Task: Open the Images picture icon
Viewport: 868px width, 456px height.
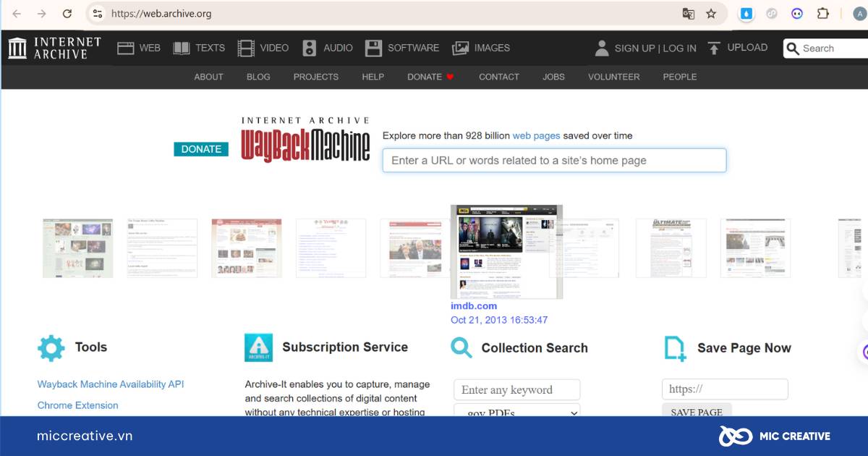Action: click(x=461, y=48)
